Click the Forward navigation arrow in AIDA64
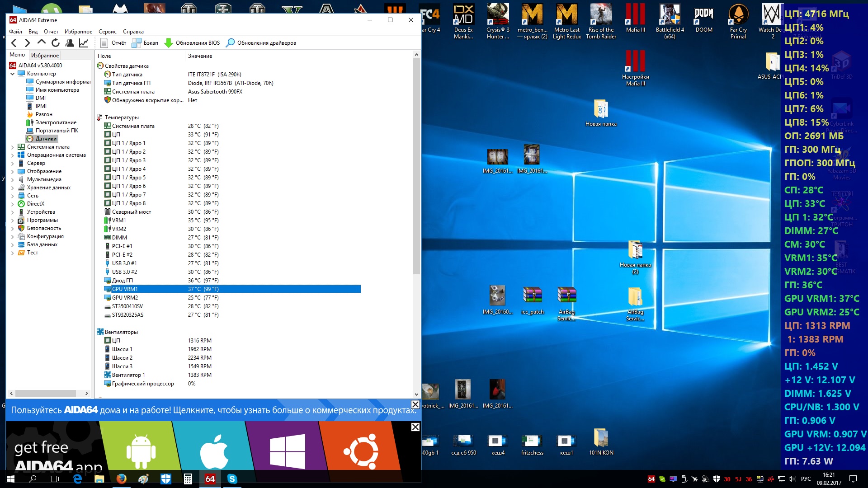Viewport: 868px width, 488px height. pos(28,43)
